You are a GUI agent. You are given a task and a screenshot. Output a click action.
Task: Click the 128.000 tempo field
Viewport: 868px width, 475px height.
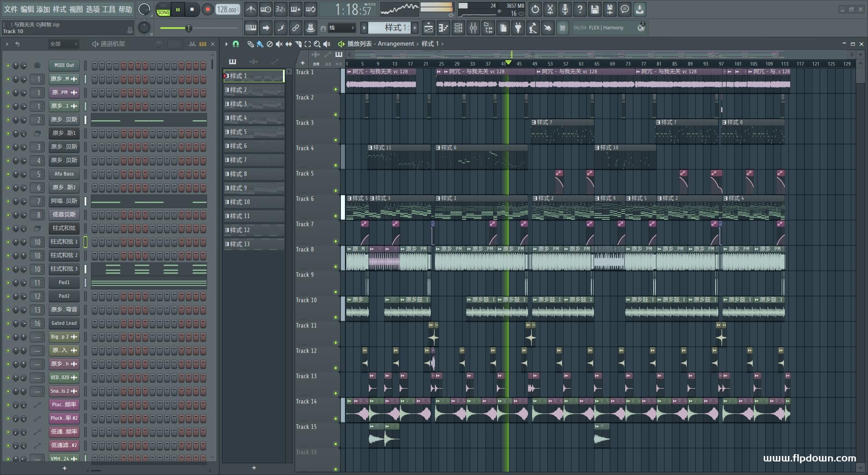pyautogui.click(x=228, y=9)
